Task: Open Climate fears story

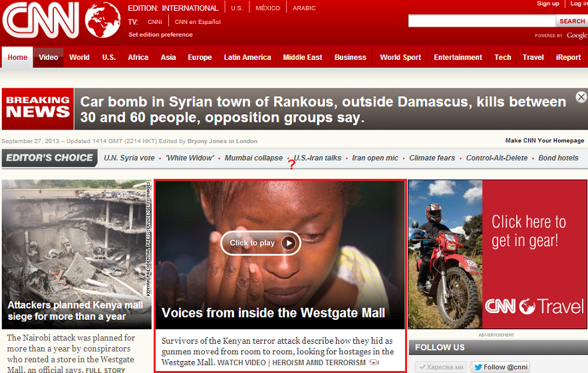Action: (x=432, y=158)
